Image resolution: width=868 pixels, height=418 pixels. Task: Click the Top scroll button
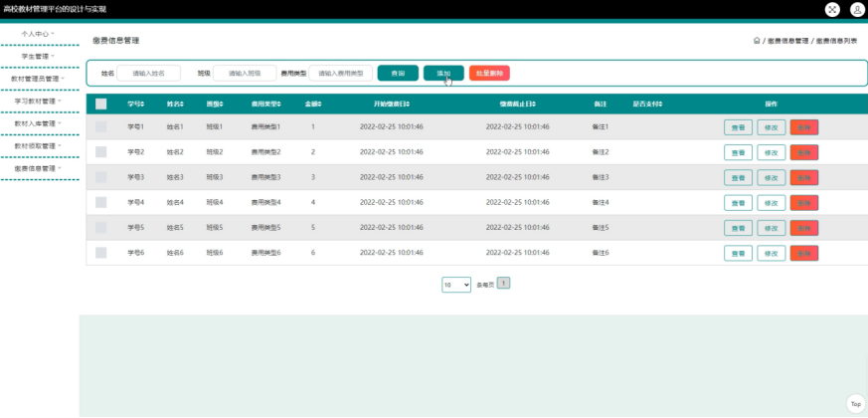point(856,404)
